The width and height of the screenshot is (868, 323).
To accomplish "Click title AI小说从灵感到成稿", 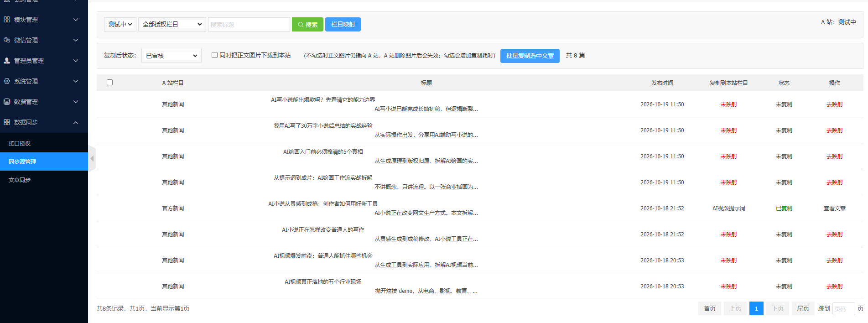I will (323, 204).
